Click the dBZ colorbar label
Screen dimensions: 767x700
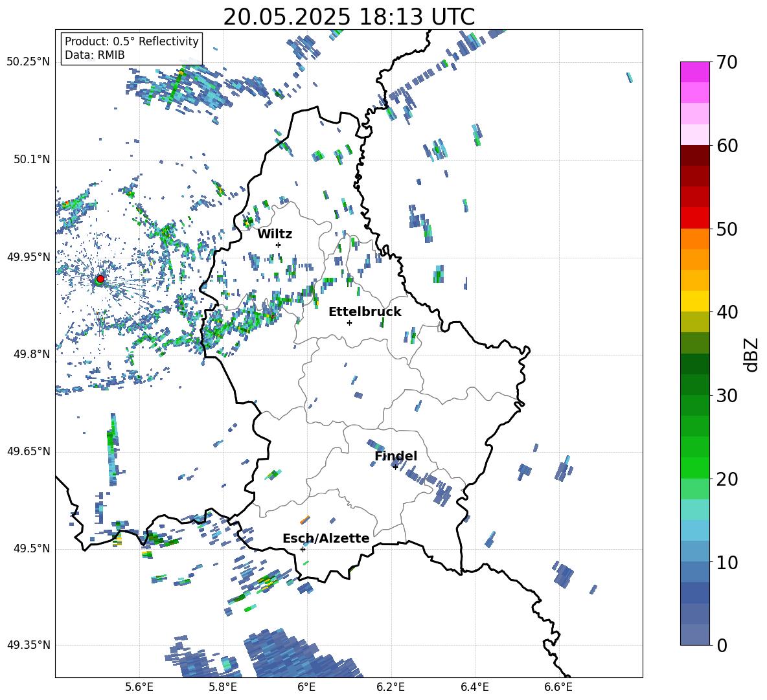pyautogui.click(x=752, y=354)
